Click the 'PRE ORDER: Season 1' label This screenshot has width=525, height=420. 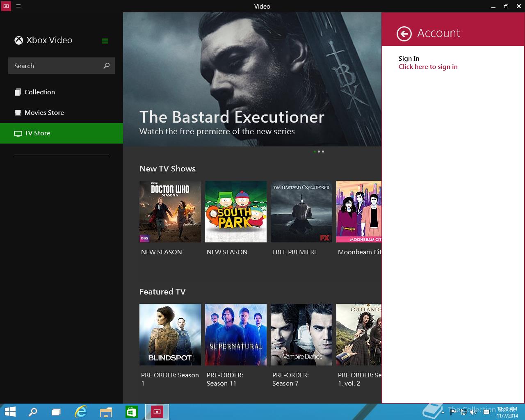click(x=170, y=379)
